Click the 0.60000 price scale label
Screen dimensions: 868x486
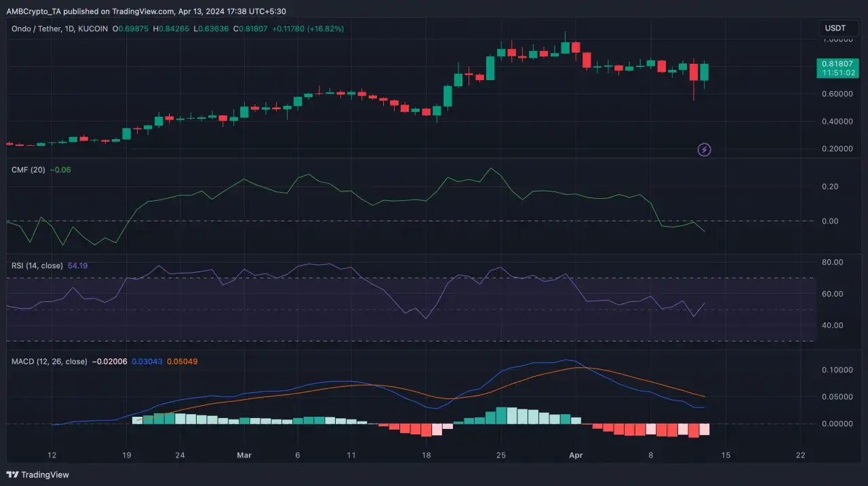[x=835, y=94]
